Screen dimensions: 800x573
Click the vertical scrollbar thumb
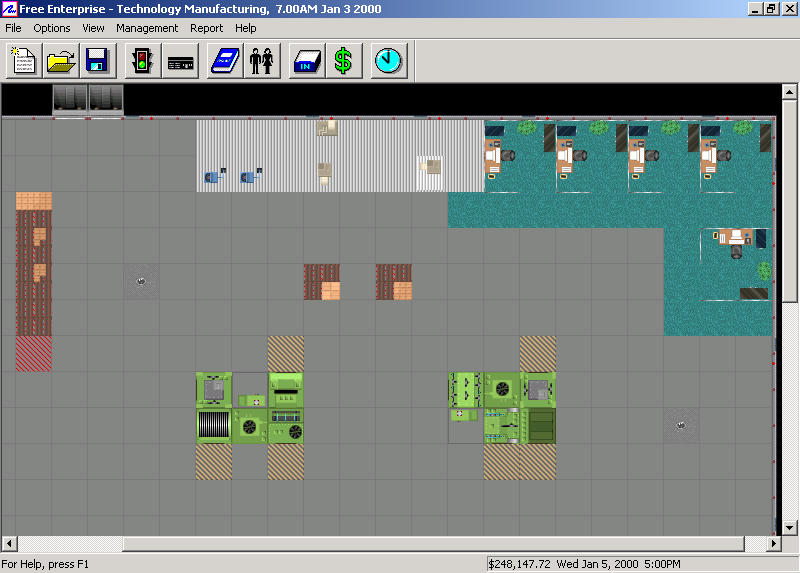click(790, 201)
